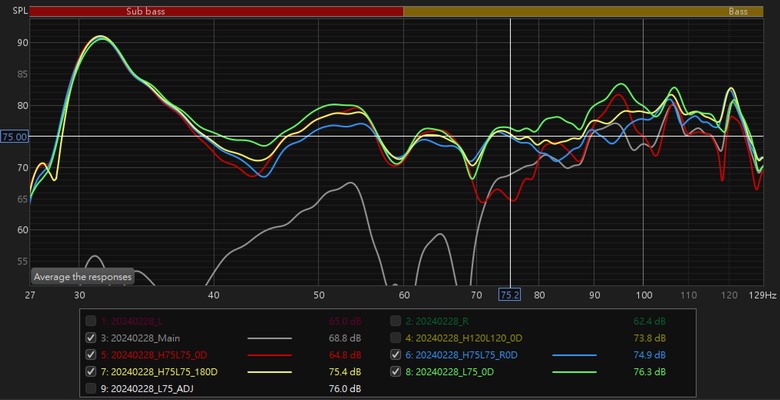Click the 75.00 SPL cursor readout box
Viewport: 780px width, 400px height.
click(x=14, y=137)
